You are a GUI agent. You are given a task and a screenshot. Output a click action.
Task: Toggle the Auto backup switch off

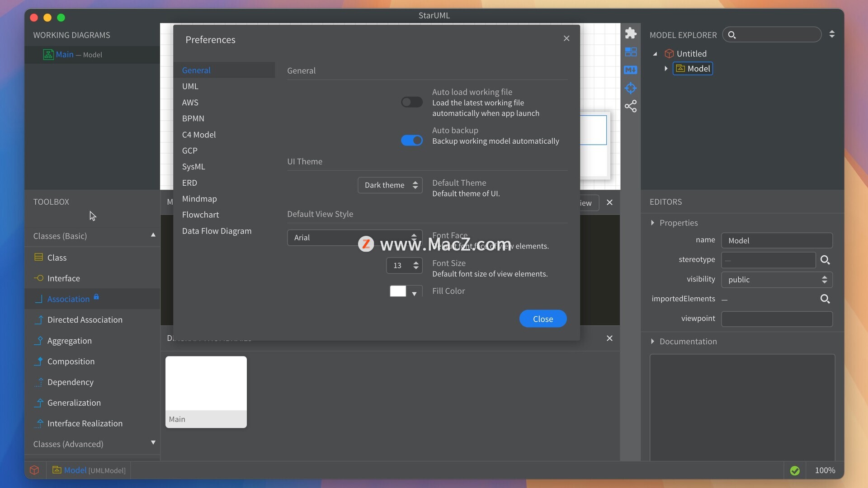pyautogui.click(x=411, y=141)
